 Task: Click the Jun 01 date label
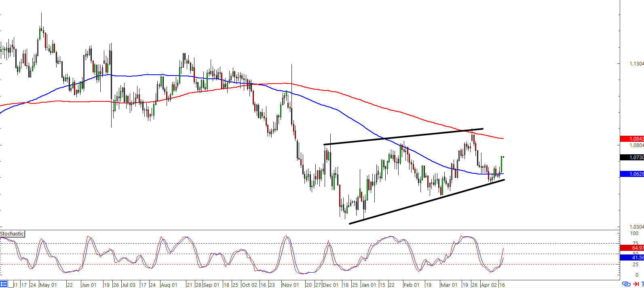pos(89,285)
